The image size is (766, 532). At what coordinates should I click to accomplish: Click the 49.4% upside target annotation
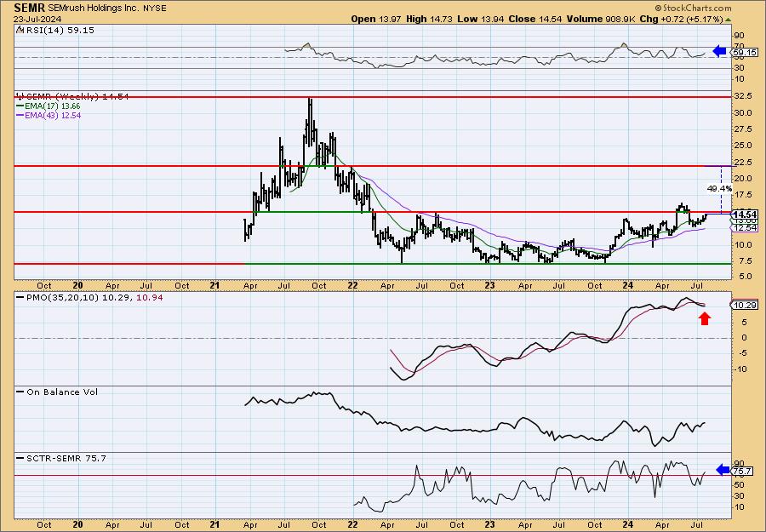(x=719, y=189)
